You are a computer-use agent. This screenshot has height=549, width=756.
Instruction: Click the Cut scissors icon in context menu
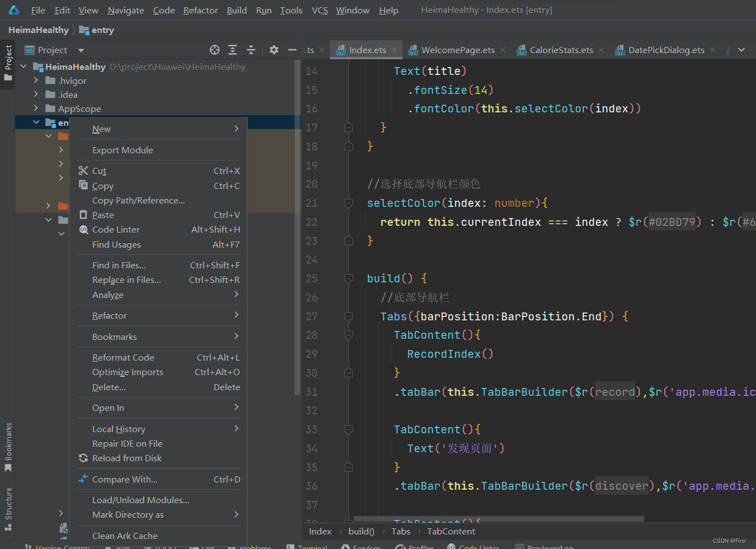pyautogui.click(x=83, y=171)
